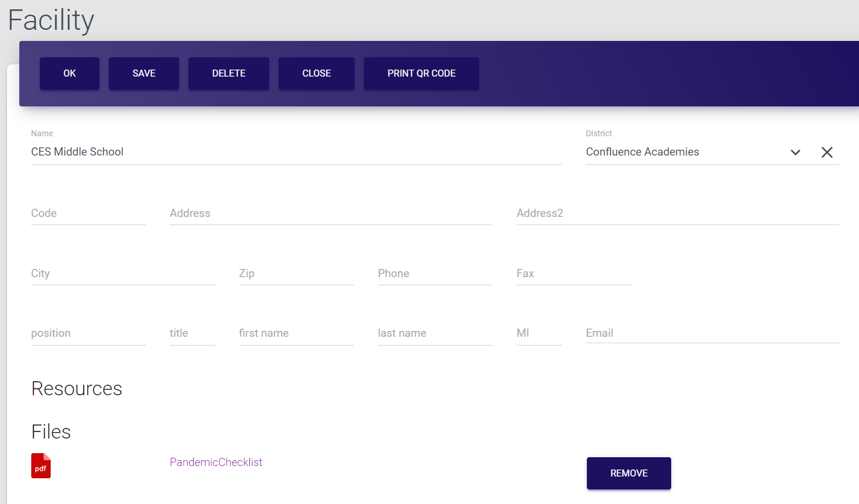Close the facility form
The image size is (859, 504).
[317, 74]
